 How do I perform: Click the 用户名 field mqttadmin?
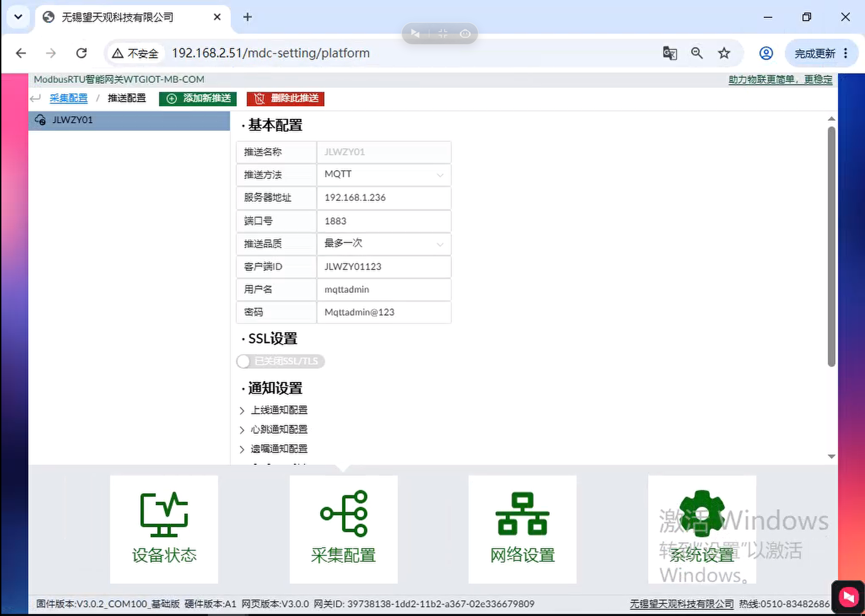(384, 289)
